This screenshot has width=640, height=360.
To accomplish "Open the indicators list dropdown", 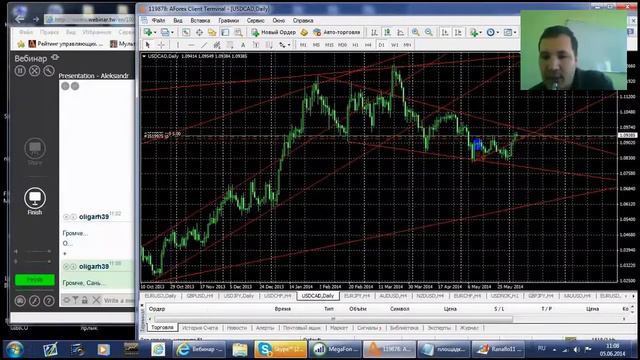I will pos(476,32).
